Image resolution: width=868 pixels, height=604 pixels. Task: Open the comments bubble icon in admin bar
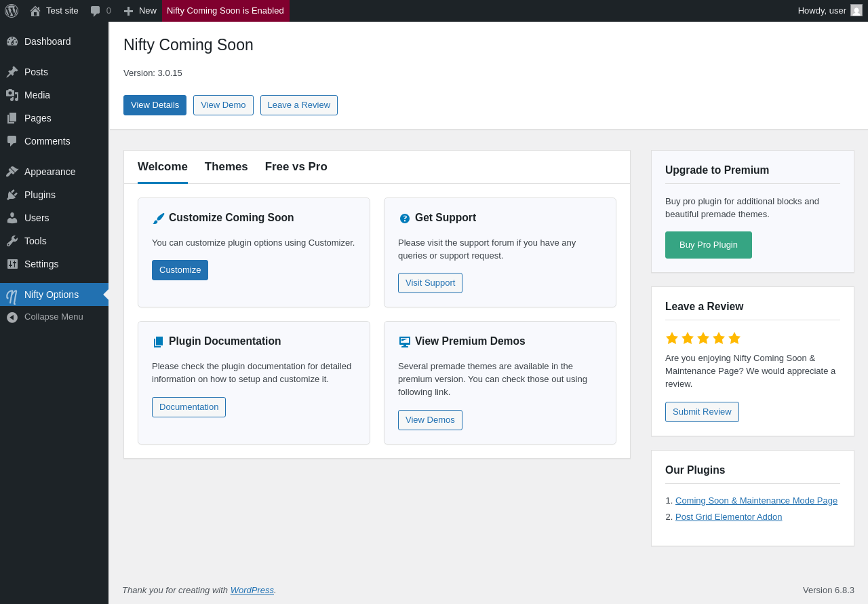click(x=95, y=11)
